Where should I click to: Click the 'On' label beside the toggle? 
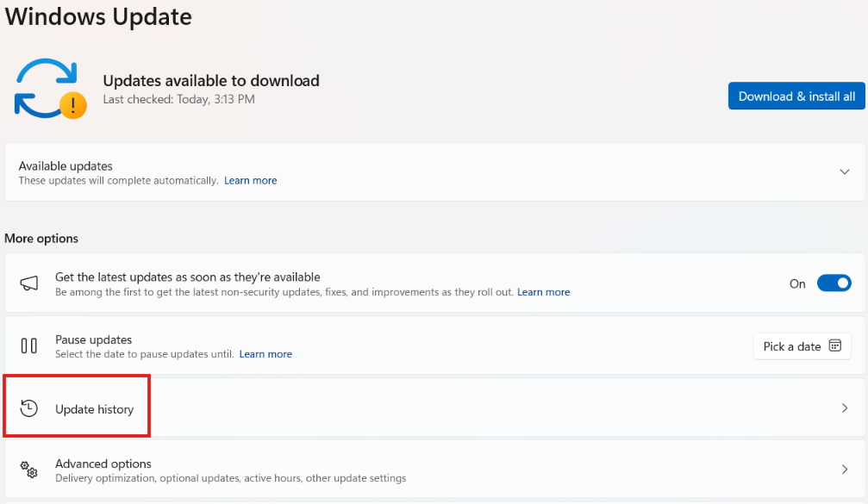coord(797,283)
